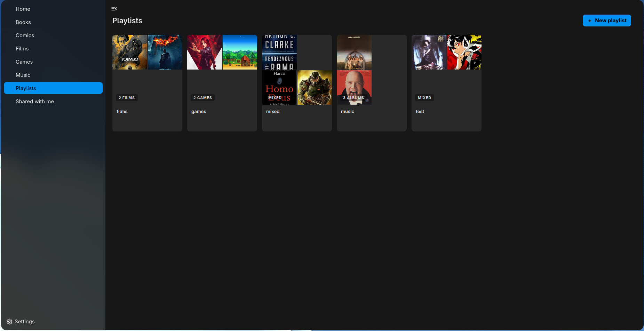Click the 2 FILMS badge
The width and height of the screenshot is (644, 331).
(127, 98)
